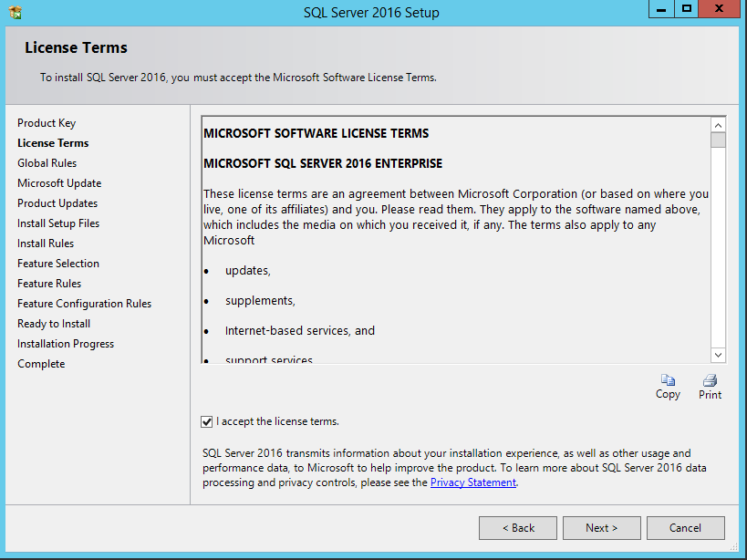Screen dimensions: 747x560
Task: Click the license text scrollbar thumb
Action: [718, 140]
